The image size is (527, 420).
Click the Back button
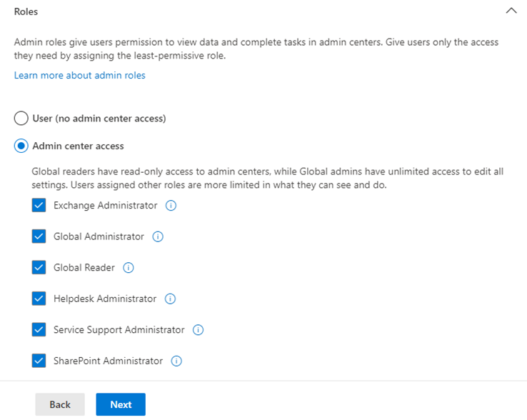[60, 404]
